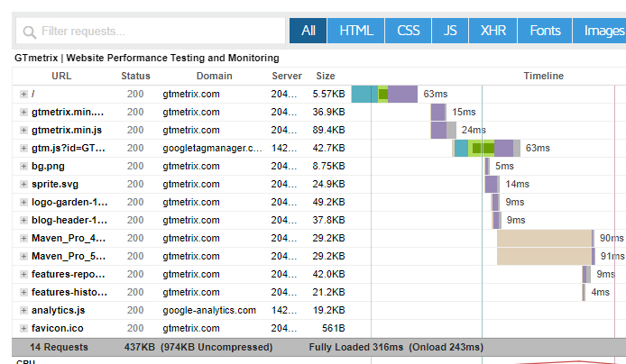This screenshot has height=364, width=626.
Task: Expand the blog-header-1... request row
Action: point(23,220)
